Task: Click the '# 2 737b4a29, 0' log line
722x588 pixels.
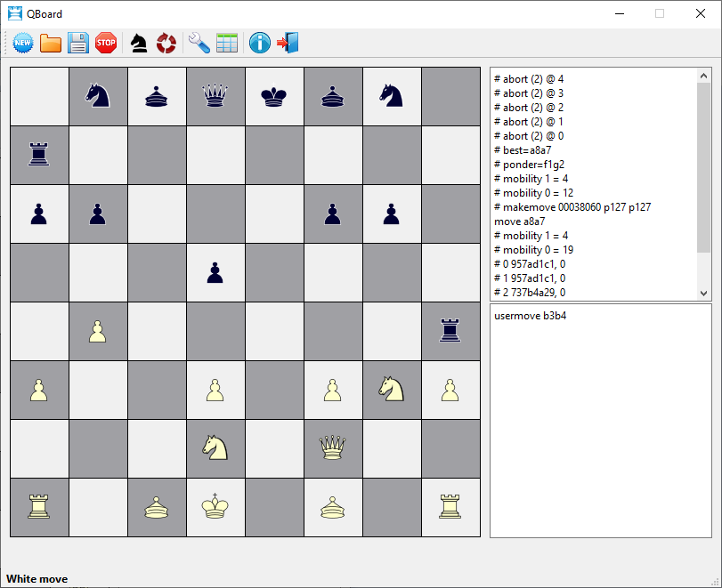Action: tap(530, 293)
